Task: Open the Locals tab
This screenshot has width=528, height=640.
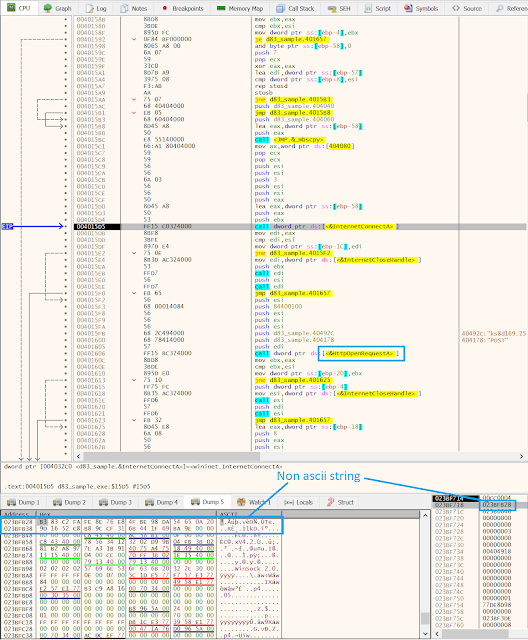Action: click(x=298, y=502)
